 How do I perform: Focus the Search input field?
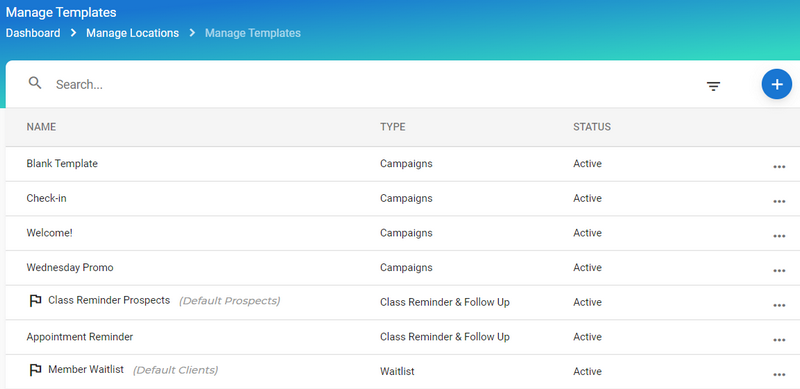pos(357,85)
